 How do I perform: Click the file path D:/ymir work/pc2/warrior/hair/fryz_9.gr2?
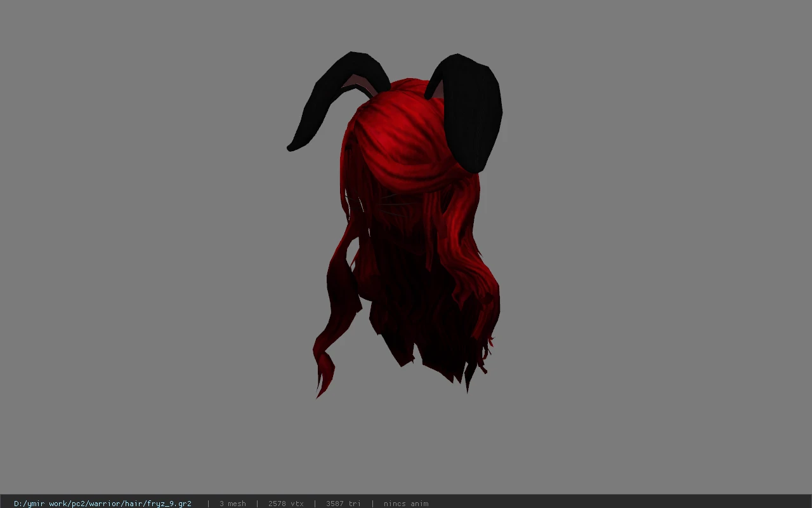[103, 504]
